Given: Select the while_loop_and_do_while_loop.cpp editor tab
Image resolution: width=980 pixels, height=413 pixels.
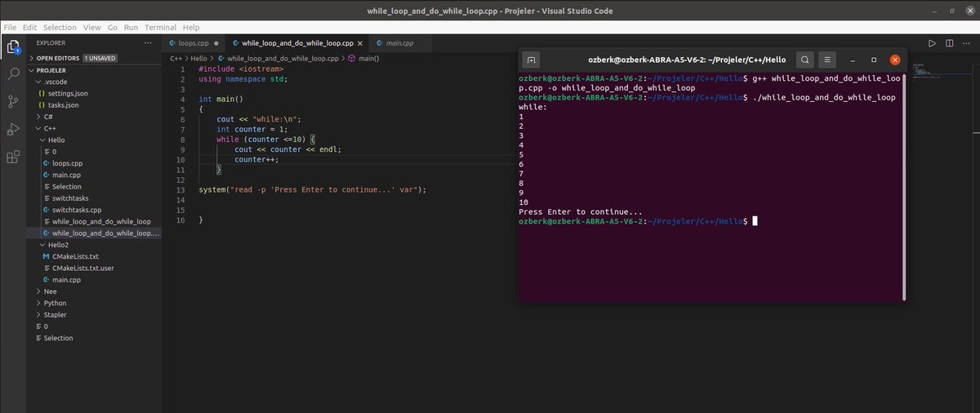Looking at the screenshot, I should (296, 42).
